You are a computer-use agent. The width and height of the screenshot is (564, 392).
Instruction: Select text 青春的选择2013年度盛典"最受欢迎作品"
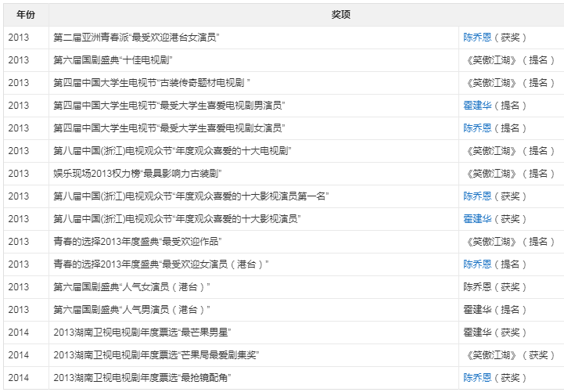(138, 241)
